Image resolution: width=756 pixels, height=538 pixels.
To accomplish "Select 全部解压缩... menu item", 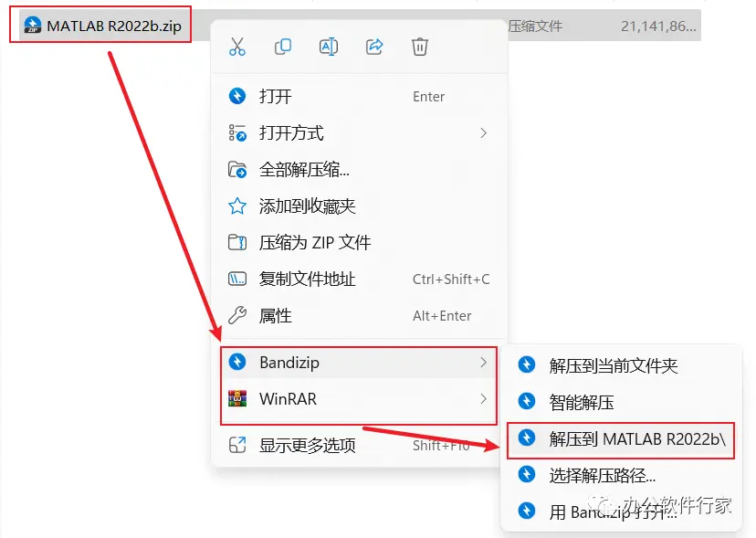I will [x=359, y=169].
